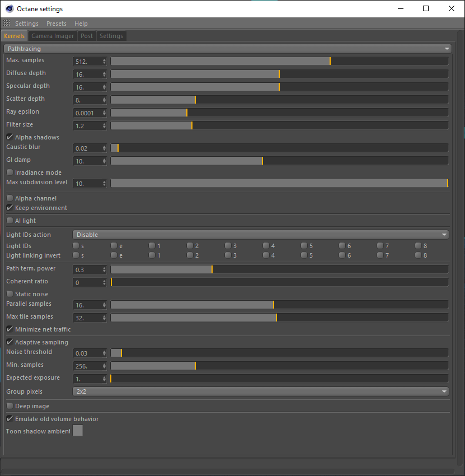Click the Noise threshold slider
Image resolution: width=465 pixels, height=476 pixels.
coord(279,353)
